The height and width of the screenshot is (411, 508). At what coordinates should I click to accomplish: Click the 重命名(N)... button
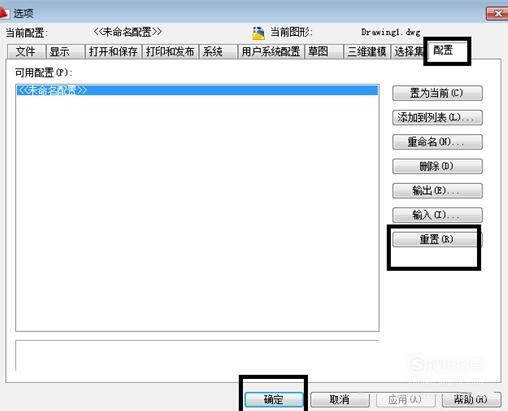pyautogui.click(x=437, y=142)
